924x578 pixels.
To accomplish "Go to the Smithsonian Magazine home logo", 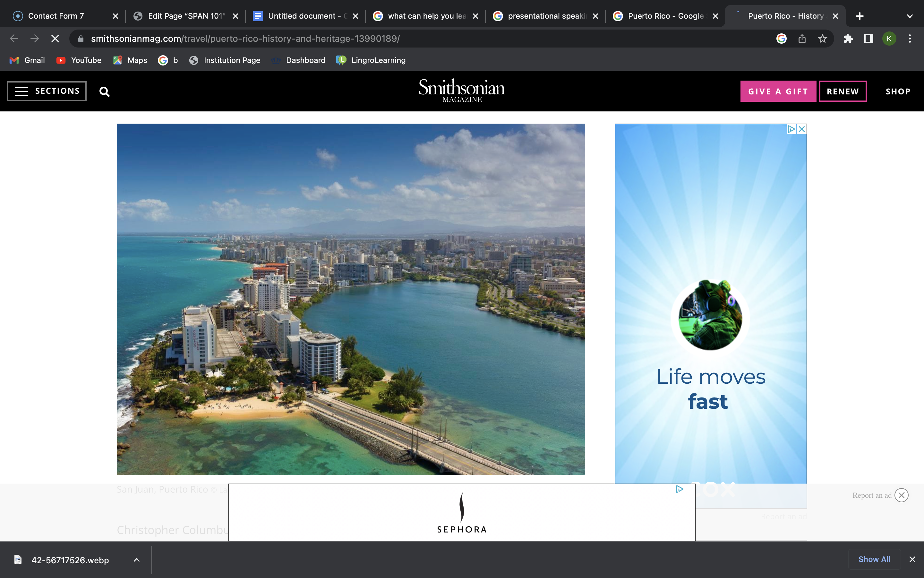I will (x=462, y=91).
